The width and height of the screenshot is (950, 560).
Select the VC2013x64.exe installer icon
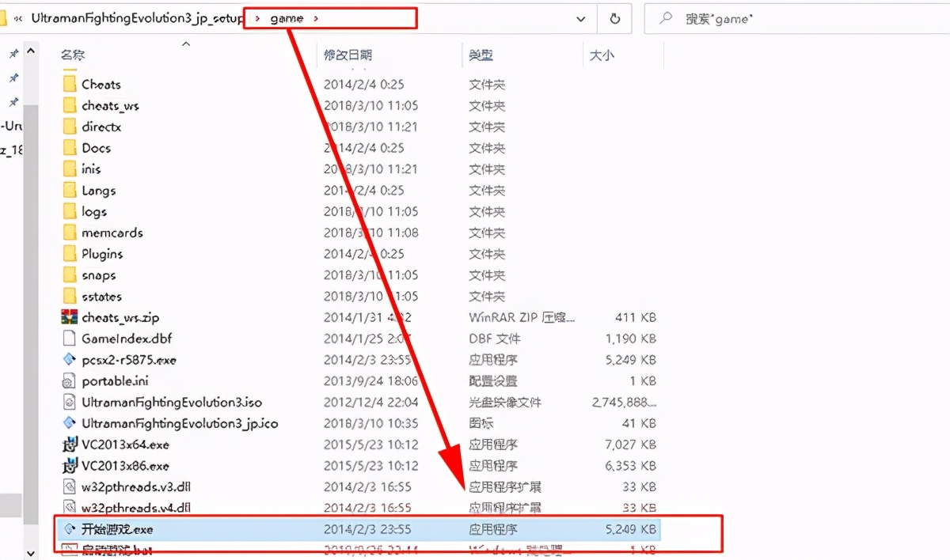pyautogui.click(x=69, y=445)
